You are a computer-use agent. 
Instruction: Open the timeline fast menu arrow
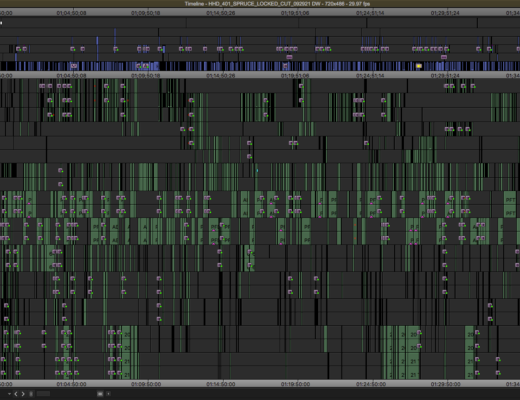(9, 394)
